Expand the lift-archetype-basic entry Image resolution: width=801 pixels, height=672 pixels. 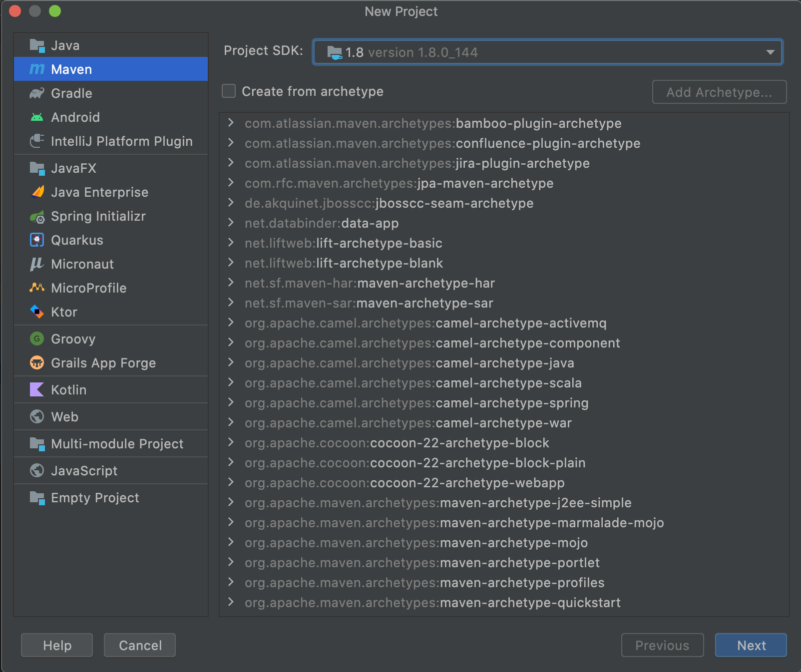click(231, 243)
